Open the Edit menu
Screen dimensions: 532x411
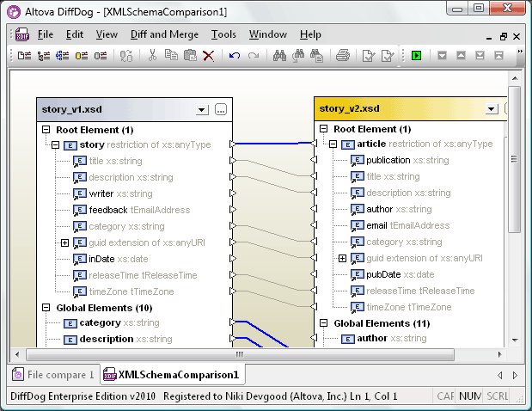click(x=75, y=34)
